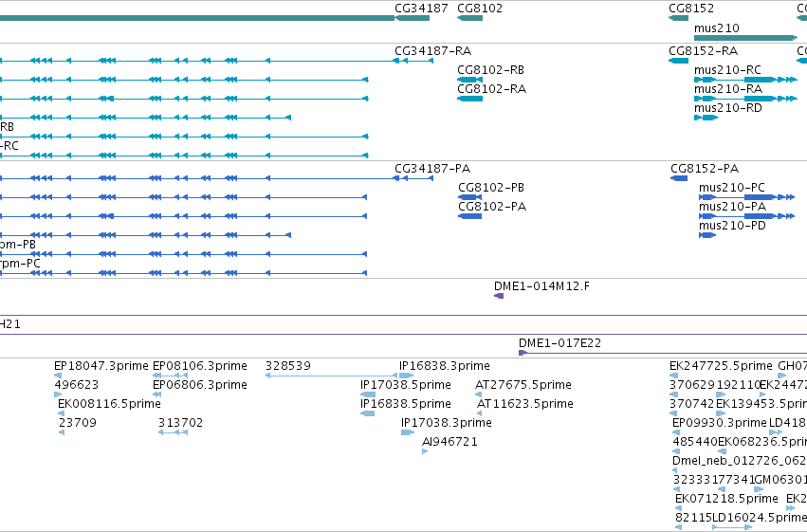The height and width of the screenshot is (532, 807).
Task: Select EST label EK071218.5prime
Action: pos(726,499)
